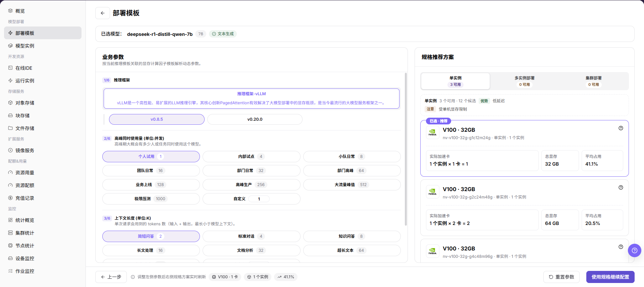The height and width of the screenshot is (287, 644).
Task: Click the 文本生成 model tag
Action: pyautogui.click(x=223, y=34)
